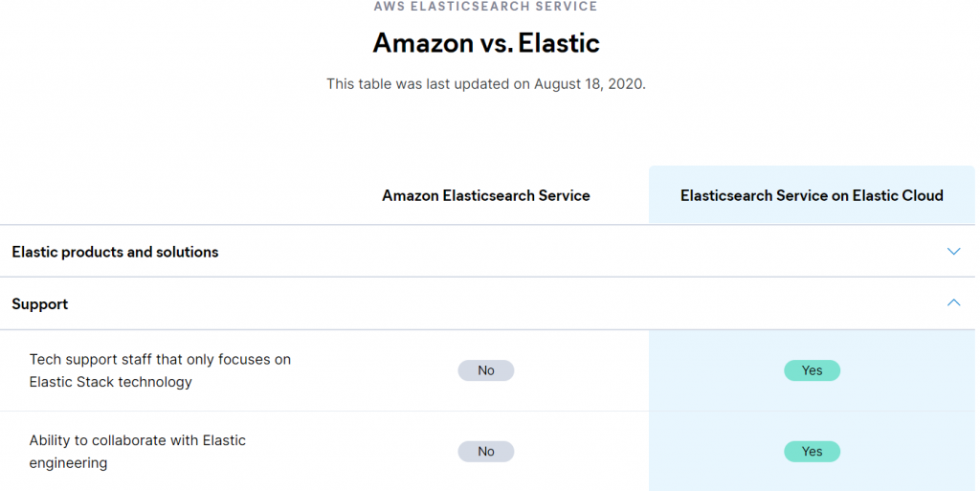Image resolution: width=980 pixels, height=491 pixels.
Task: Click the Elastic products and solutions row title
Action: point(115,252)
